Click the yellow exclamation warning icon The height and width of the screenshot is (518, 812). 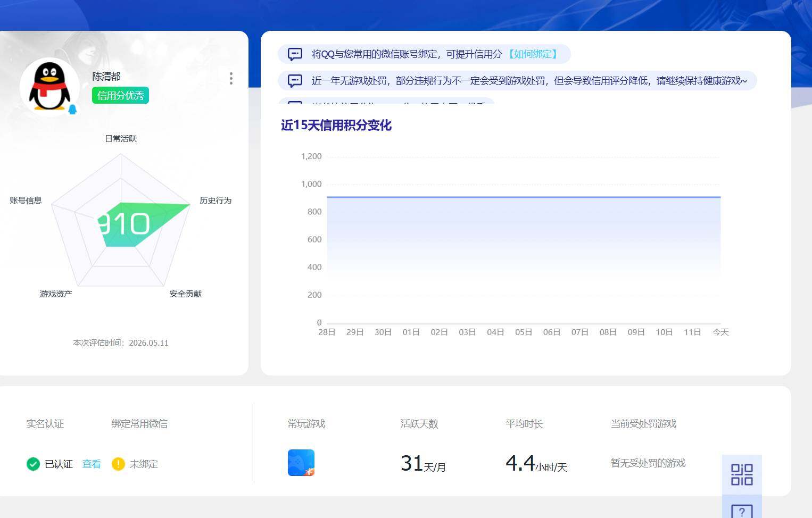coord(118,464)
